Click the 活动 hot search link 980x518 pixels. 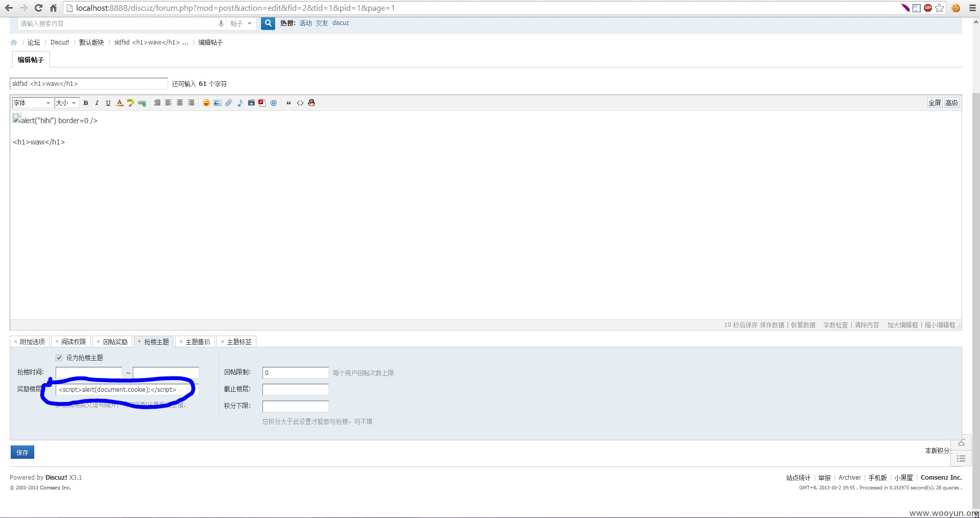tap(305, 23)
